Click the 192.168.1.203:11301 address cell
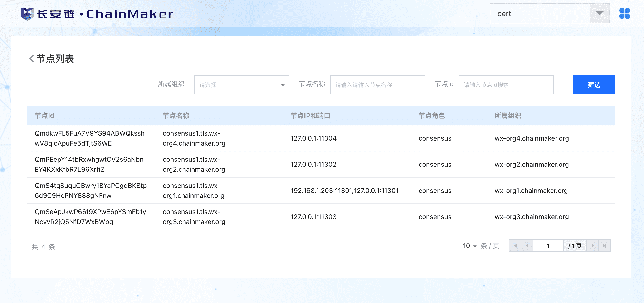The height and width of the screenshot is (303, 644). pos(344,191)
